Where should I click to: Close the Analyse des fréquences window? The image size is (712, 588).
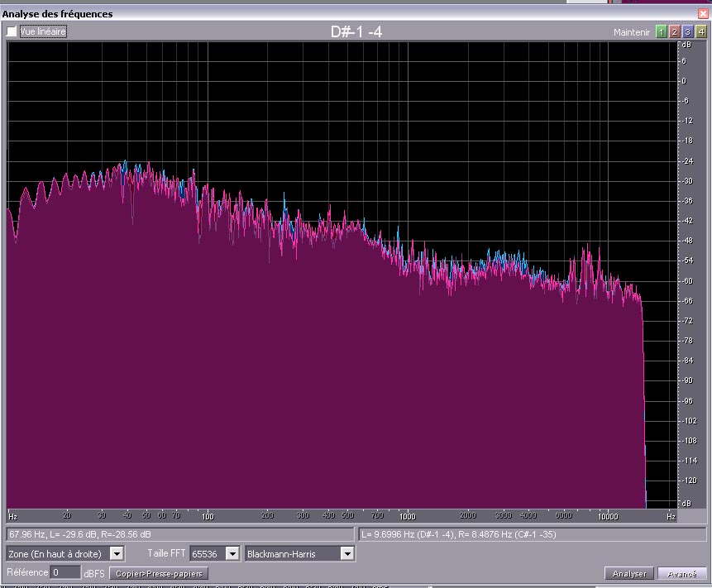703,13
